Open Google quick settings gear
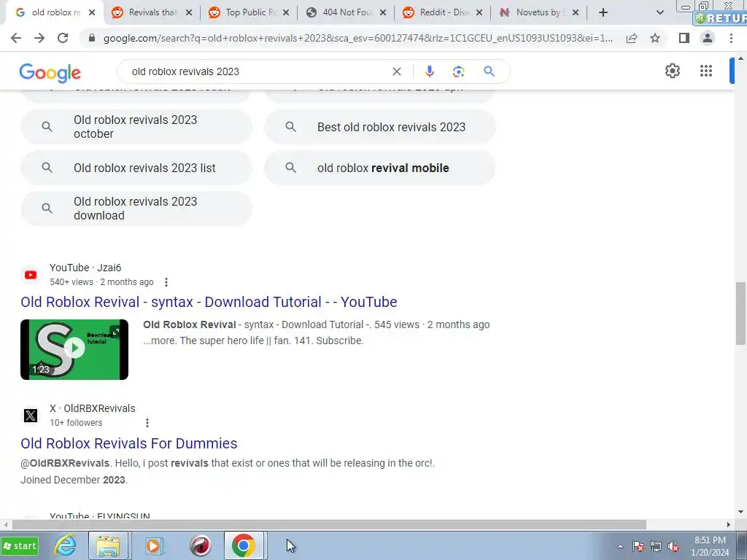Image resolution: width=747 pixels, height=560 pixels. click(x=672, y=71)
